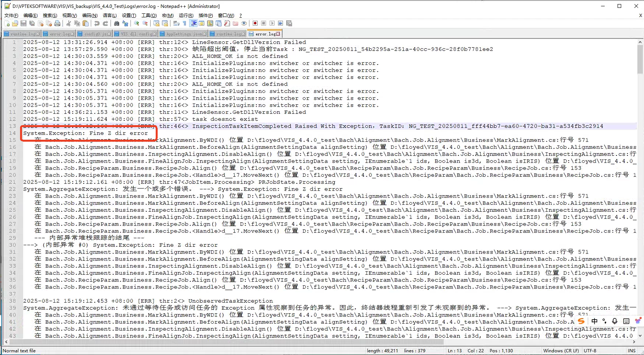Click line 14 'System.Exception: Fine Z dir error'
Viewport: 644px width, 355px height.
[x=86, y=133]
